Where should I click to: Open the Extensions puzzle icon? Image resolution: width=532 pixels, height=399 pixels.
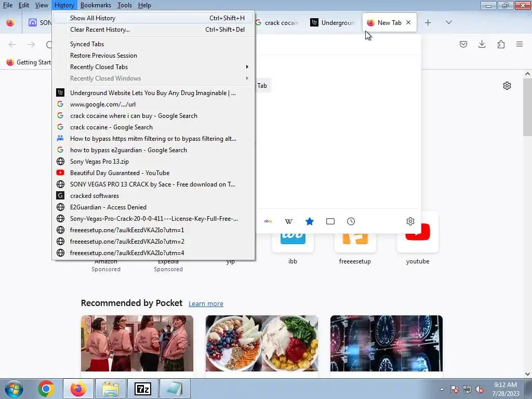pos(501,44)
